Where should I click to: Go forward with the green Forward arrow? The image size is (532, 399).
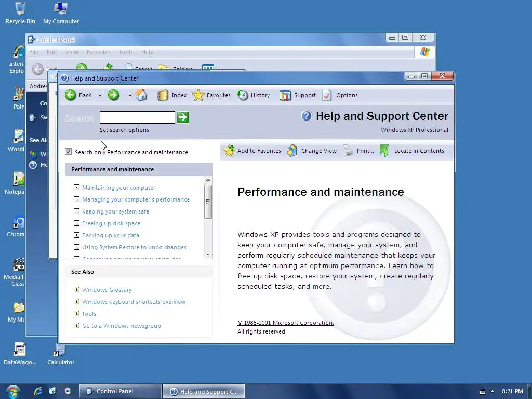[x=114, y=95]
